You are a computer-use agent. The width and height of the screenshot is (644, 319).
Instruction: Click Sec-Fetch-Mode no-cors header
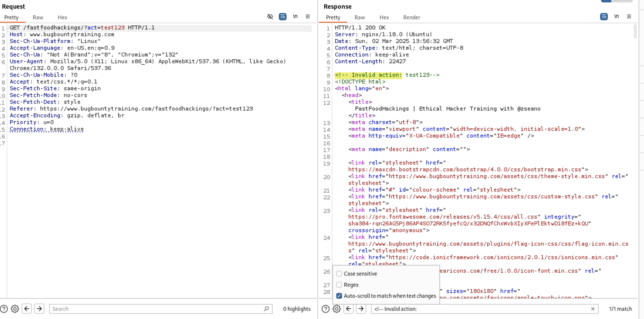[48, 95]
